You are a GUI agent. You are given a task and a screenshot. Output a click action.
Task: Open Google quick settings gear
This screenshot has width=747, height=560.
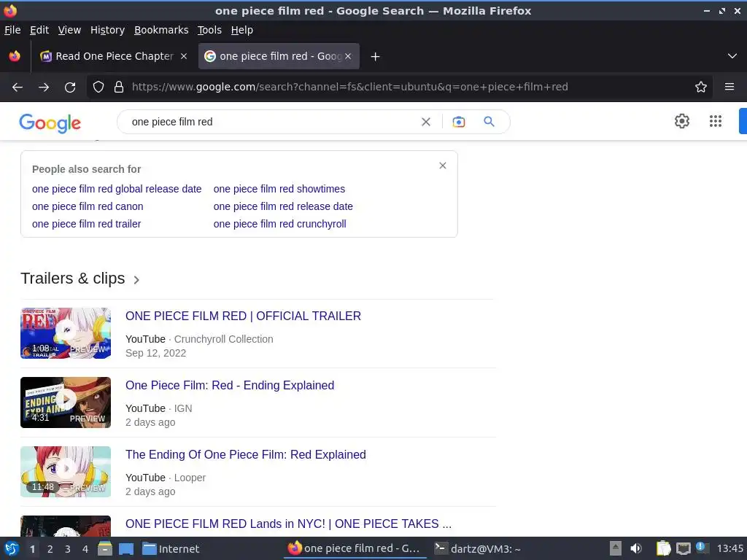coord(682,121)
